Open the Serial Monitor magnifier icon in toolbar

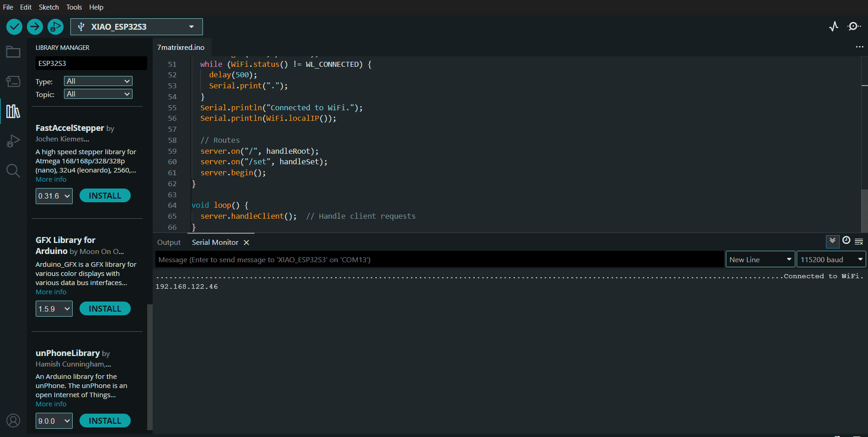(854, 27)
